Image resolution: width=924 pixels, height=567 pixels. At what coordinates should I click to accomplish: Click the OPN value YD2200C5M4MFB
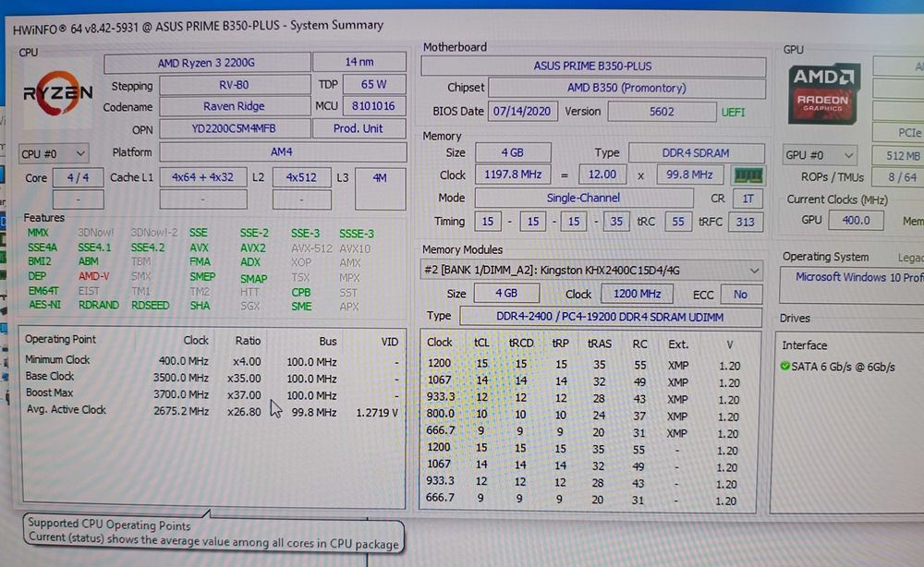[x=235, y=128]
